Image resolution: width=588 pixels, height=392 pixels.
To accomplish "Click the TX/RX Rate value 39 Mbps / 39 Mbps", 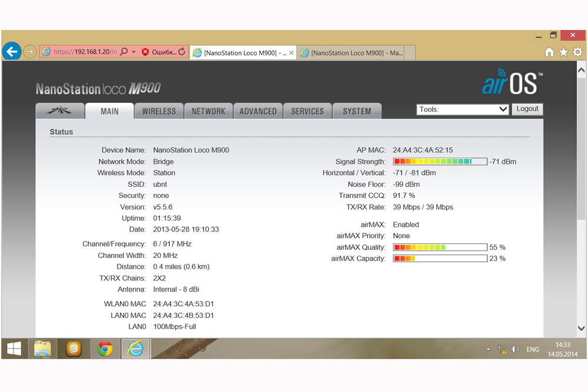I will point(423,207).
